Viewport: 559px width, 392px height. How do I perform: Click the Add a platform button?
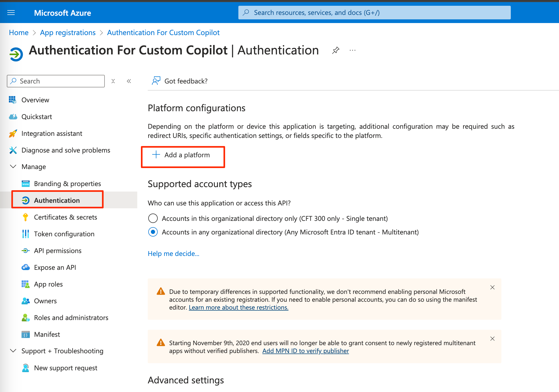(183, 155)
